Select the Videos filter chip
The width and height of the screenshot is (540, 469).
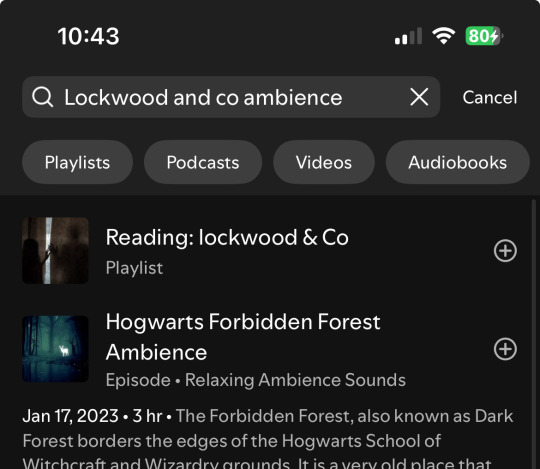click(324, 162)
